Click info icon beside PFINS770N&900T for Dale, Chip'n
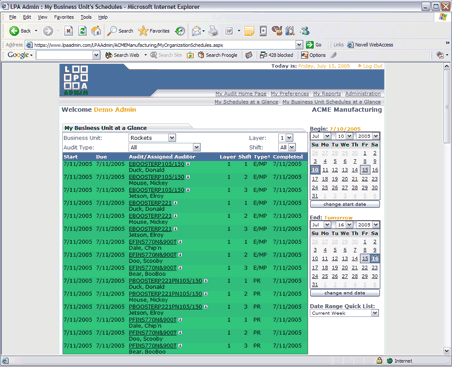452x370 pixels. [180, 320]
